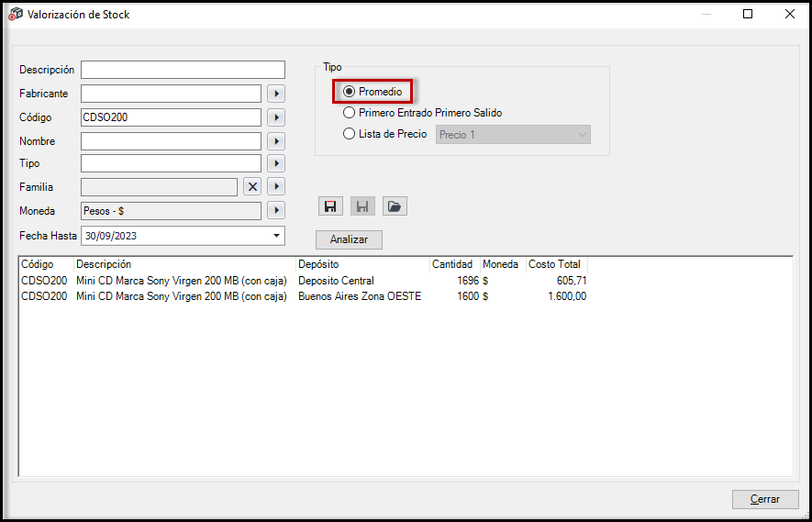Open the Precio 1 dropdown list
Viewport: 812px width, 522px height.
(513, 135)
